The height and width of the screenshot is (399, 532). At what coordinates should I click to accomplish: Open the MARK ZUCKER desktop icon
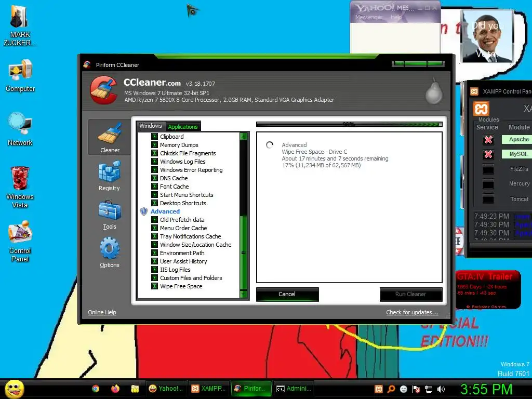(x=20, y=25)
